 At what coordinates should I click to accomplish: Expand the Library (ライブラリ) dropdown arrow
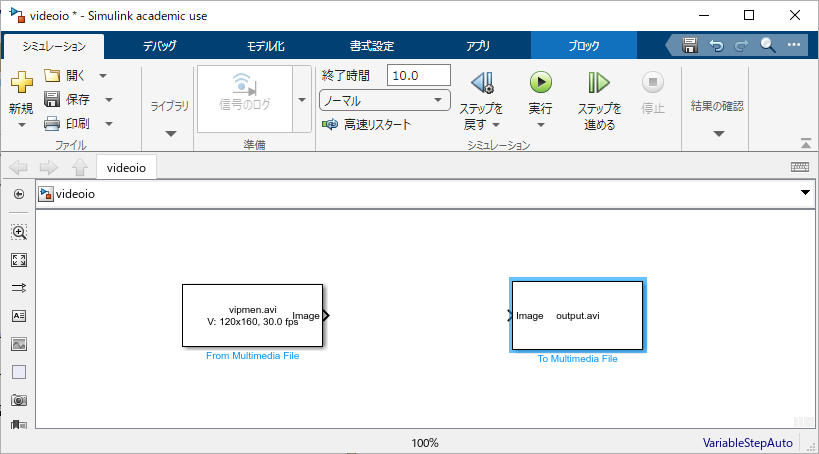coord(169,133)
